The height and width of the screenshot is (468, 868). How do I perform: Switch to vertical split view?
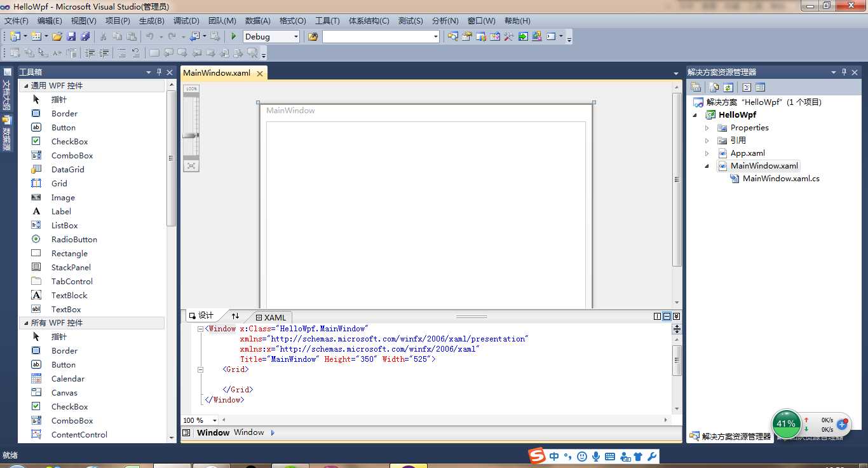658,316
